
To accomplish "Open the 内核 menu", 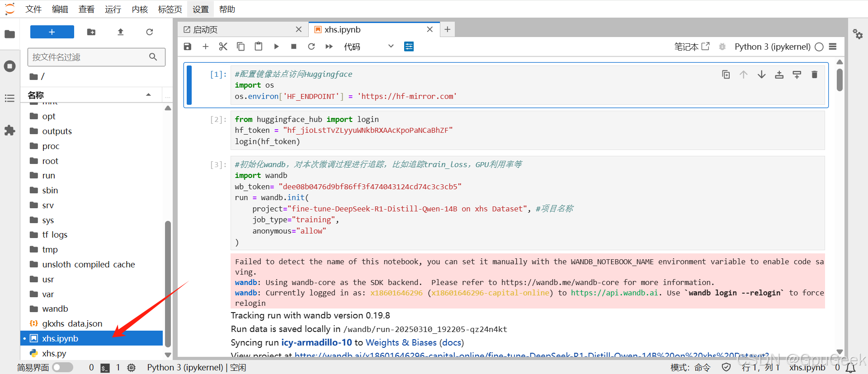I will [x=140, y=9].
